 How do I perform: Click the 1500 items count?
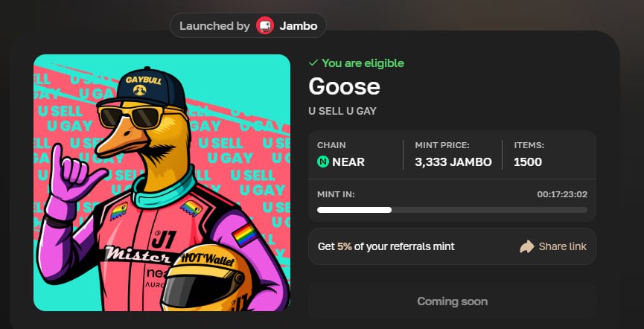pyautogui.click(x=528, y=162)
